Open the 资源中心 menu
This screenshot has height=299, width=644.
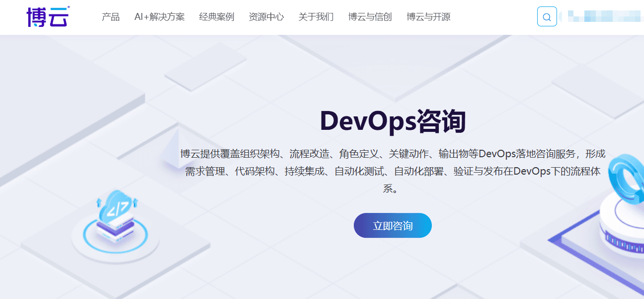[266, 17]
